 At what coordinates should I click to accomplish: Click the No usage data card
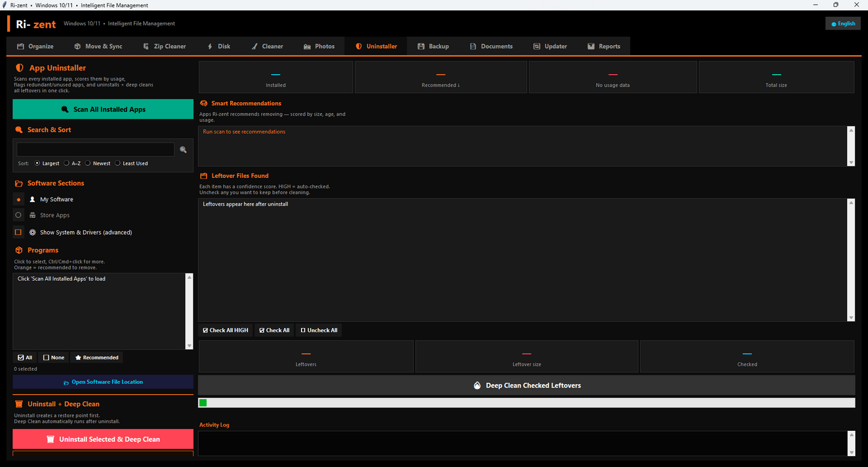[613, 77]
